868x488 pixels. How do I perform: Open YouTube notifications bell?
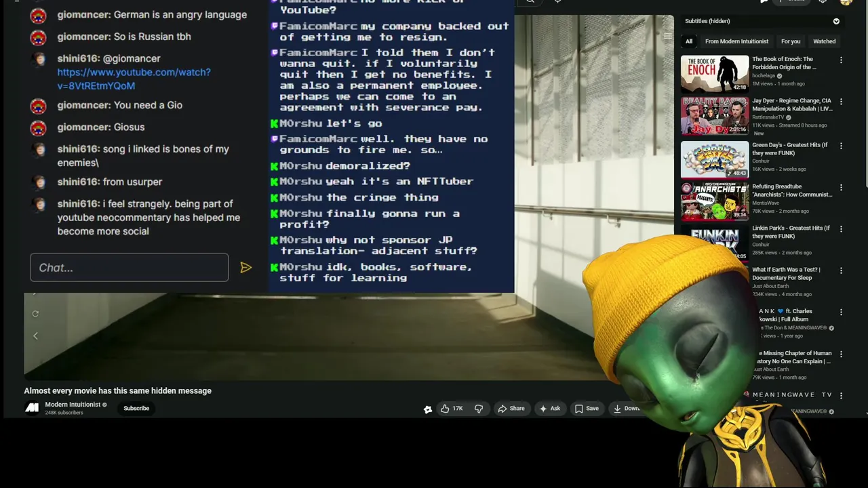(823, 1)
